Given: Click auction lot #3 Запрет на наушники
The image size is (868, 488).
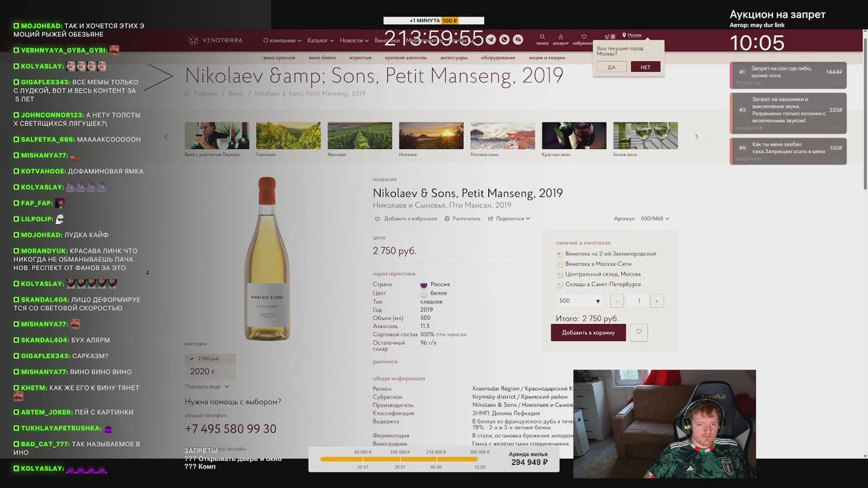Looking at the screenshot, I should coord(788,113).
